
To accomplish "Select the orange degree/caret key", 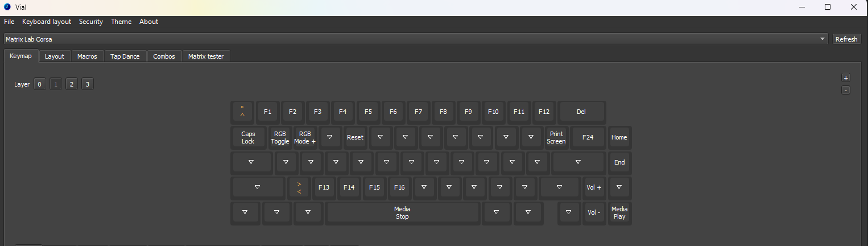I will [x=242, y=112].
